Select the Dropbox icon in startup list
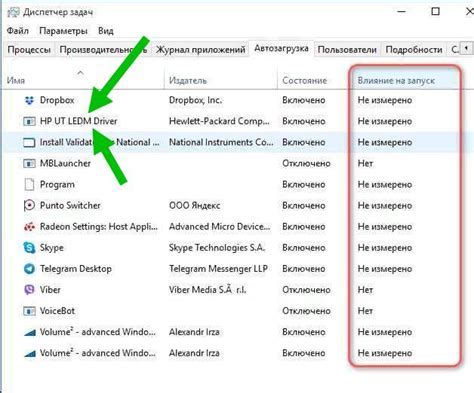 [x=29, y=100]
